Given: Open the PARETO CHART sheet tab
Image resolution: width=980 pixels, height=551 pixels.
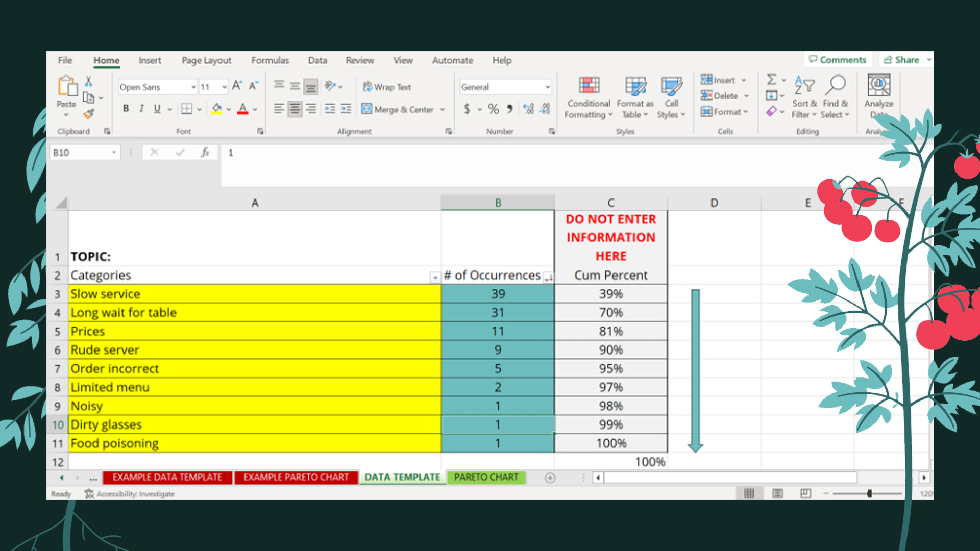Looking at the screenshot, I should point(486,478).
